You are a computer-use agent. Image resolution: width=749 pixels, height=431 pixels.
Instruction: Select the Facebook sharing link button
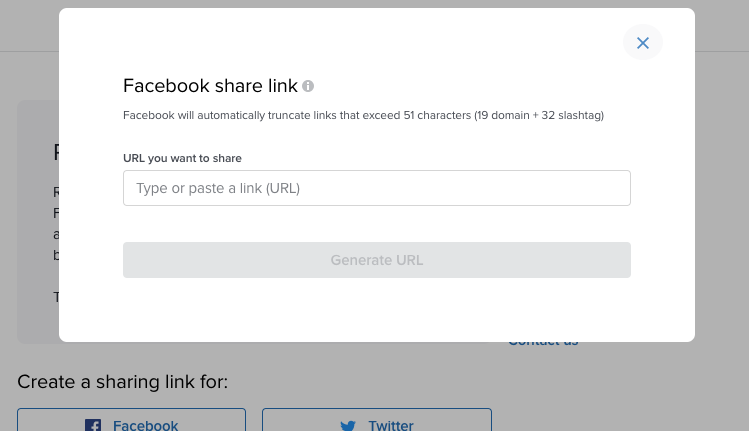click(x=131, y=420)
